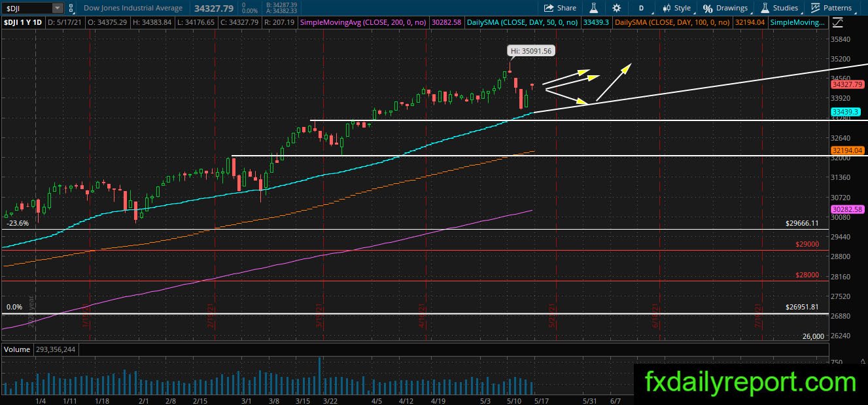The height and width of the screenshot is (405, 868).
Task: Click the -23.6% Fibonacci label
Action: (x=18, y=223)
